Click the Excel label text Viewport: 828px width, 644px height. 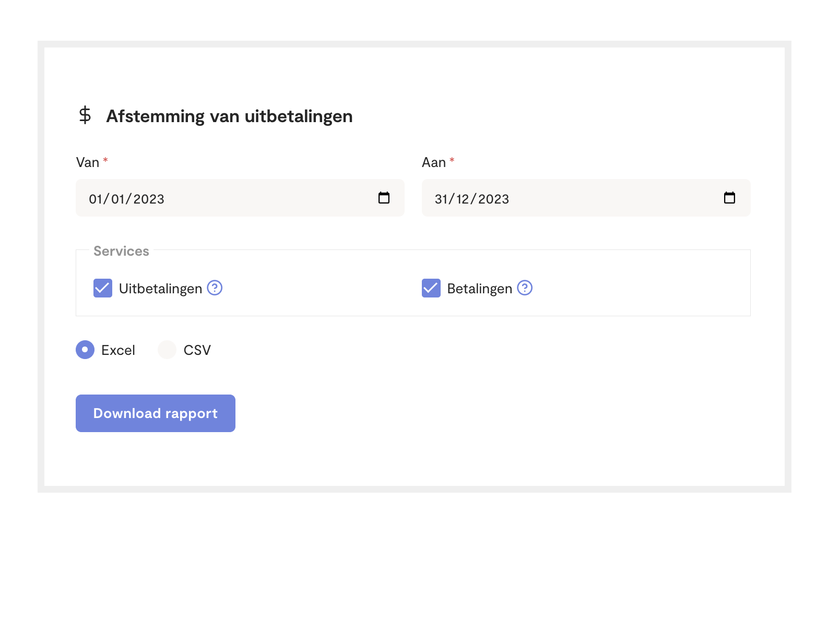(118, 350)
